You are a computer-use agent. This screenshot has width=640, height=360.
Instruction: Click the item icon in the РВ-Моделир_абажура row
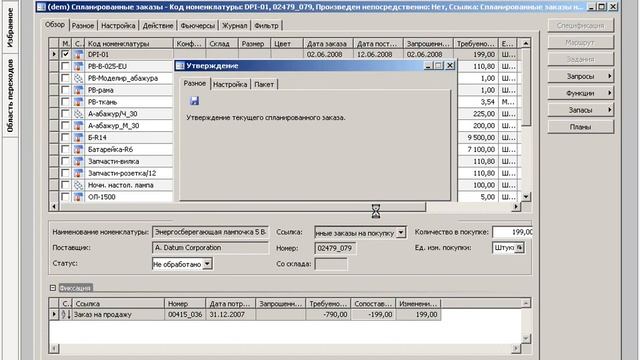(x=78, y=78)
